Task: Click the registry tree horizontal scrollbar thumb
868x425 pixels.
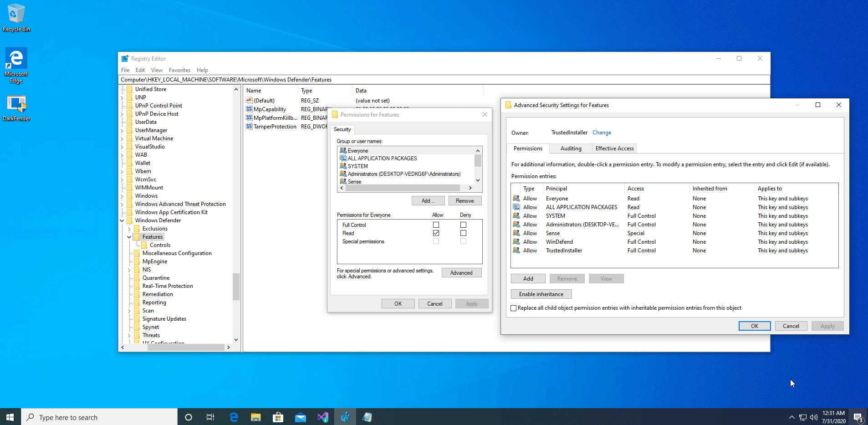Action: (185, 347)
